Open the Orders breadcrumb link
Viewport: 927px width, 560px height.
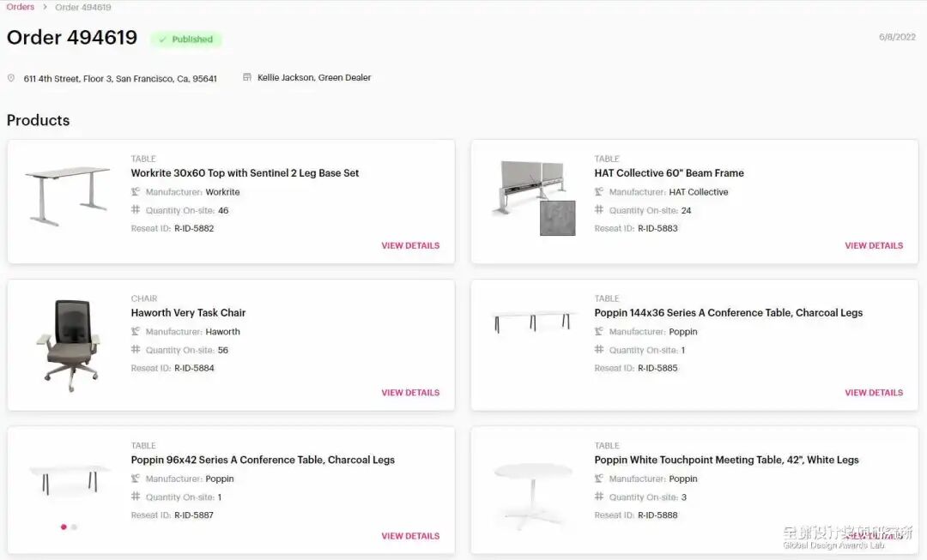tap(21, 8)
